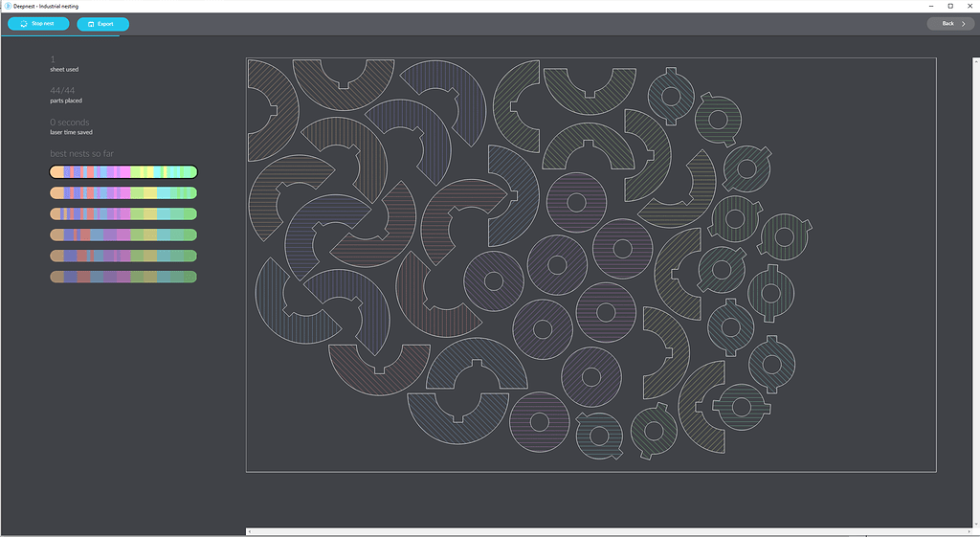Close the Deepnest window

point(969,6)
